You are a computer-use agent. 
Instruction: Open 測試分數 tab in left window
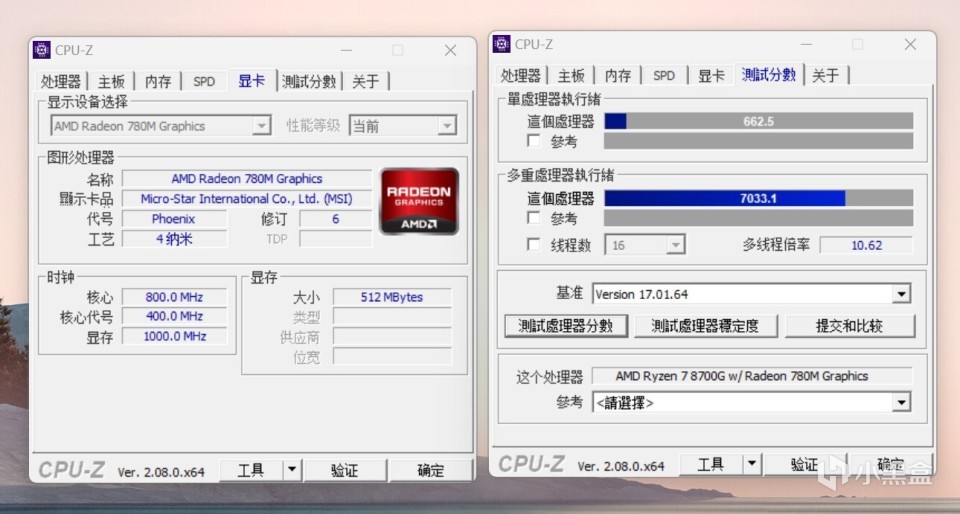click(309, 81)
